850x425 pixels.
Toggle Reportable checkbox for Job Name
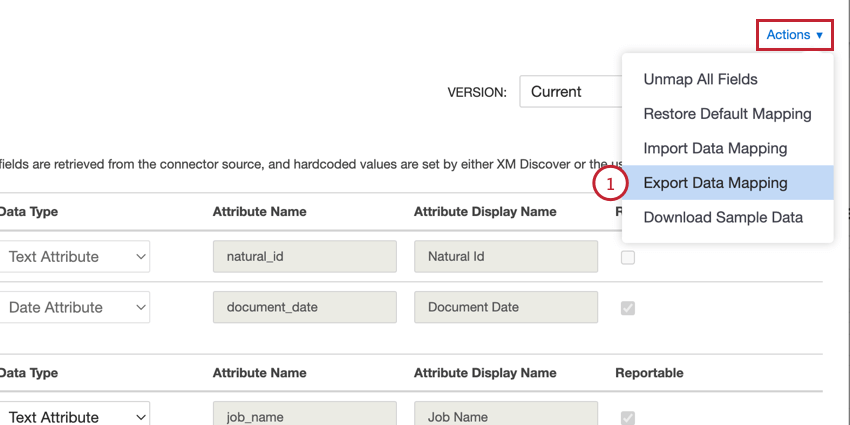coord(627,417)
